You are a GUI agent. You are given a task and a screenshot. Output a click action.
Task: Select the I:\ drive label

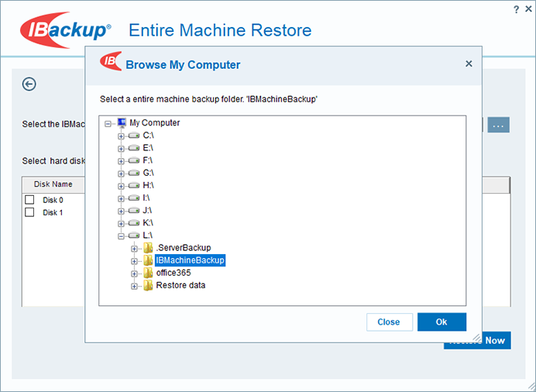click(x=146, y=198)
